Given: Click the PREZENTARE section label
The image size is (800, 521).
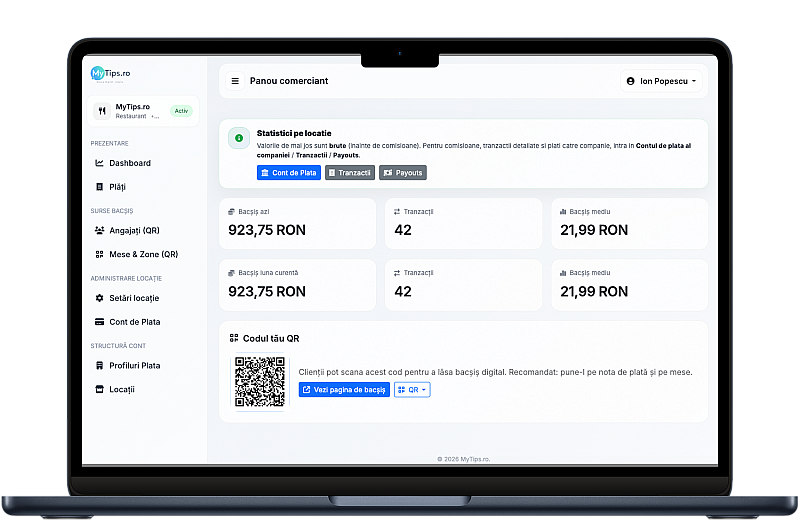Looking at the screenshot, I should pyautogui.click(x=110, y=143).
